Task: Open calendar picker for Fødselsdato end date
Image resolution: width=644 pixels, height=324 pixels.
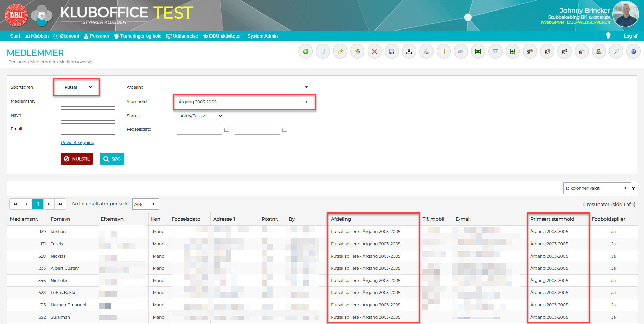Action: [284, 129]
